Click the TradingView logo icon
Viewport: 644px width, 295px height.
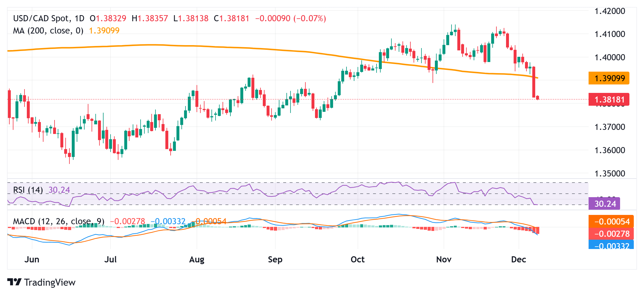(x=14, y=282)
